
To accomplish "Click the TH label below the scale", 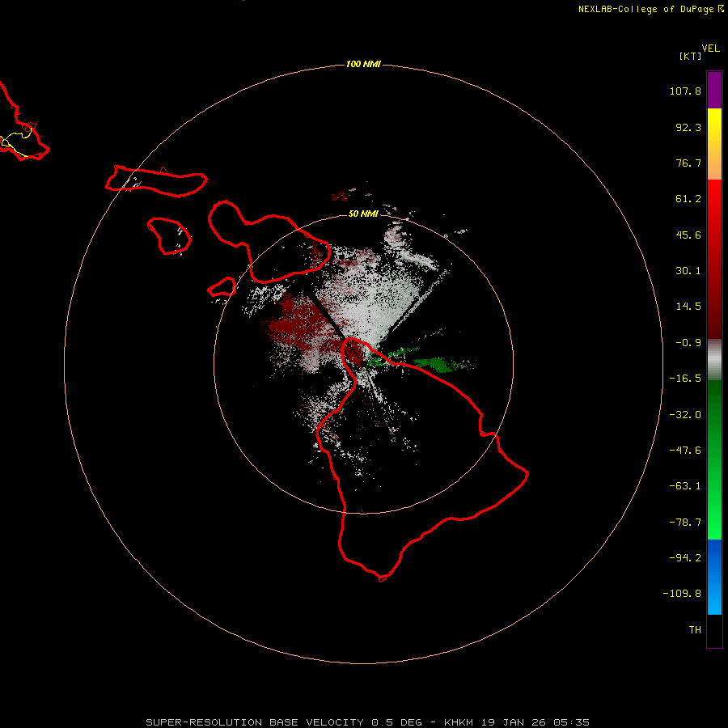I will click(x=695, y=630).
